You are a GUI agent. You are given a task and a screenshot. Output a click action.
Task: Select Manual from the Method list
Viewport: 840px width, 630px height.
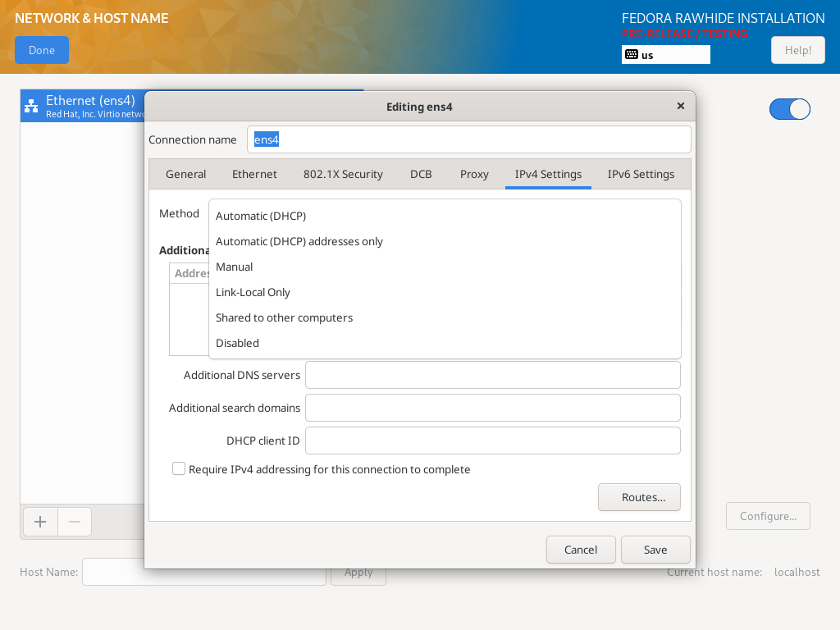click(445, 267)
